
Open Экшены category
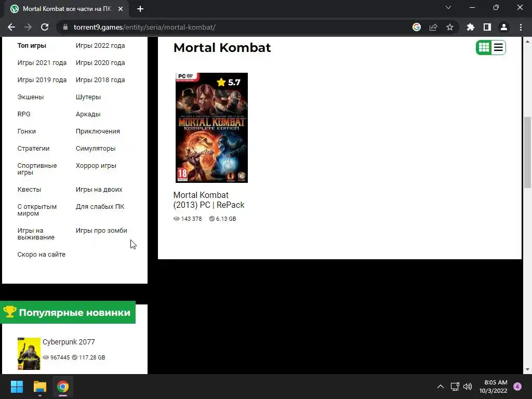[31, 97]
